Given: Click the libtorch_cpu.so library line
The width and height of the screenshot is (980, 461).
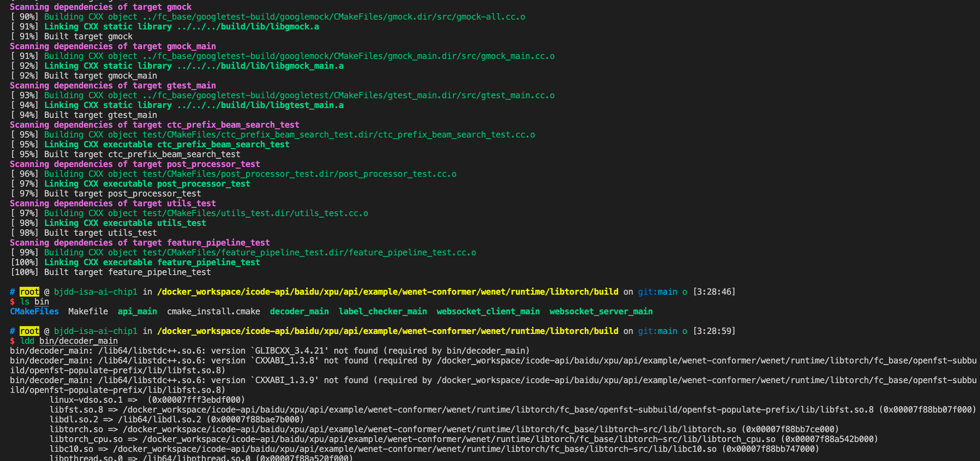Looking at the screenshot, I should click(464, 439).
